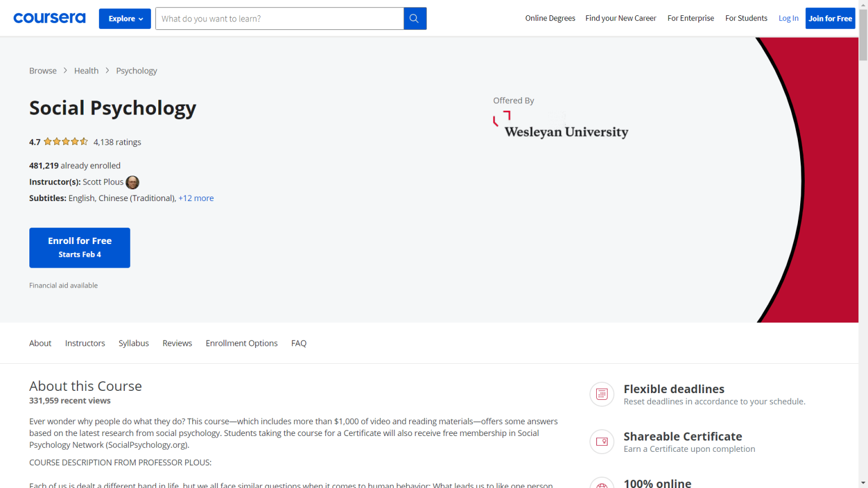Image resolution: width=868 pixels, height=488 pixels.
Task: Click the 'Social Psychology' course title
Action: tap(113, 108)
